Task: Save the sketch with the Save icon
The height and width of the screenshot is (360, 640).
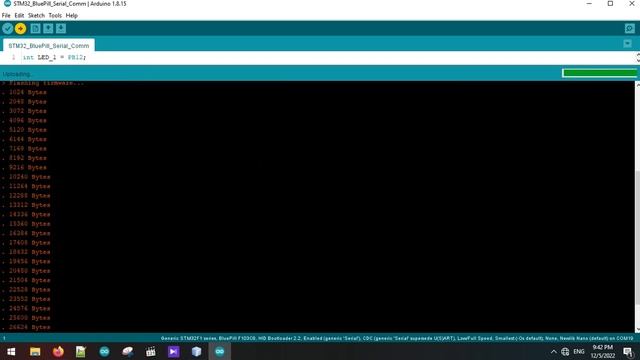Action: click(61, 29)
